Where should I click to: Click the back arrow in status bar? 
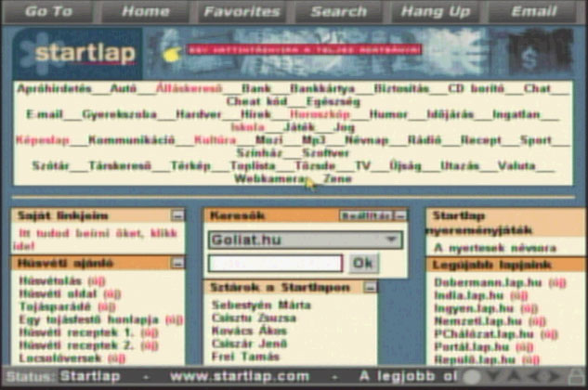pyautogui.click(x=534, y=376)
